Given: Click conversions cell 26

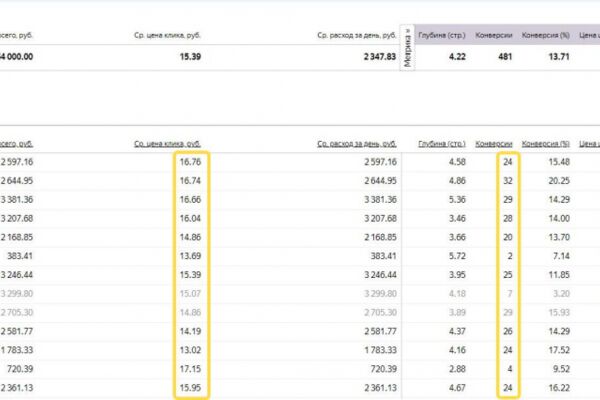Looking at the screenshot, I should [x=508, y=331].
